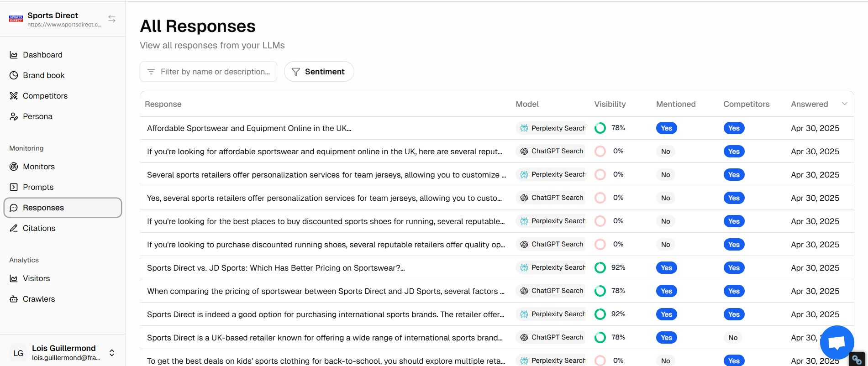Click the Monitors target icon
The height and width of the screenshot is (366, 868).
click(x=14, y=167)
